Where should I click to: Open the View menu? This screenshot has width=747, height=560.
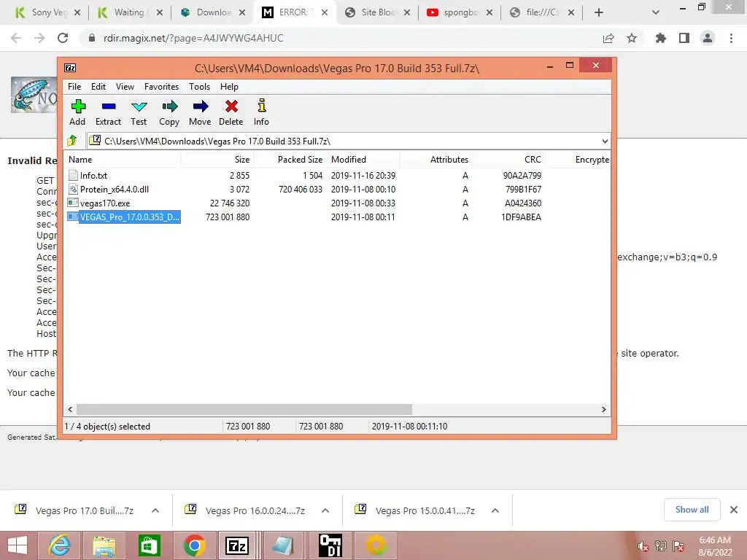(x=125, y=87)
